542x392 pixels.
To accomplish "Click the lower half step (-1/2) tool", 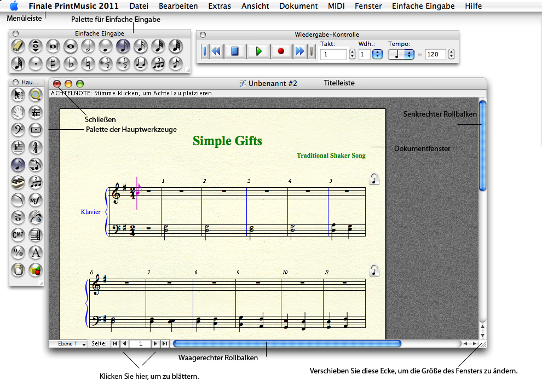I will coord(123,64).
